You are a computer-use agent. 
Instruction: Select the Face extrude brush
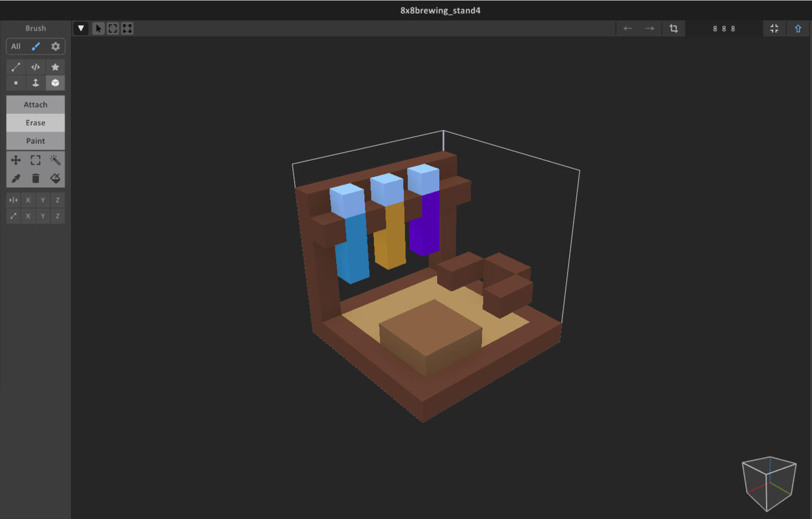[x=36, y=83]
